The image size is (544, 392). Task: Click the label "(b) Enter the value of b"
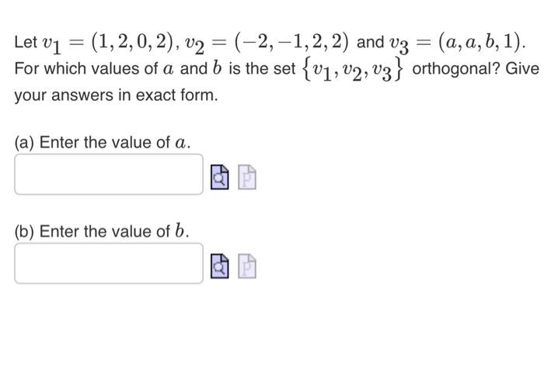pyautogui.click(x=102, y=231)
